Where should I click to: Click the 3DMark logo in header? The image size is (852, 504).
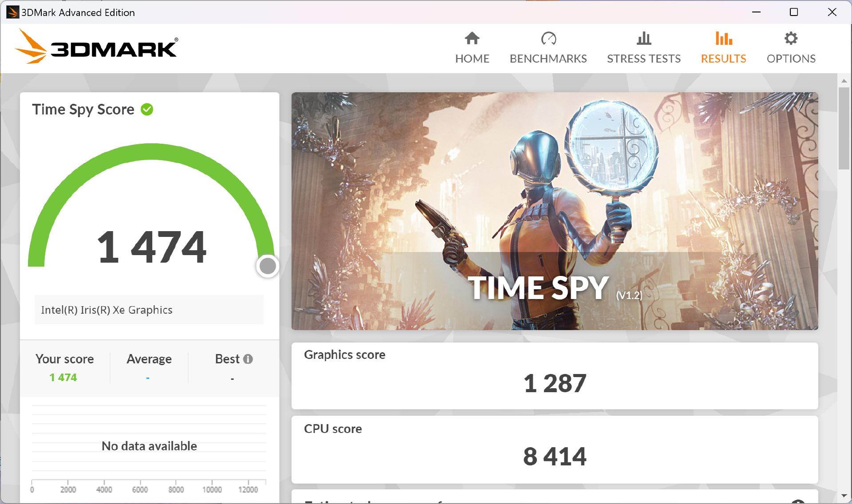point(97,47)
